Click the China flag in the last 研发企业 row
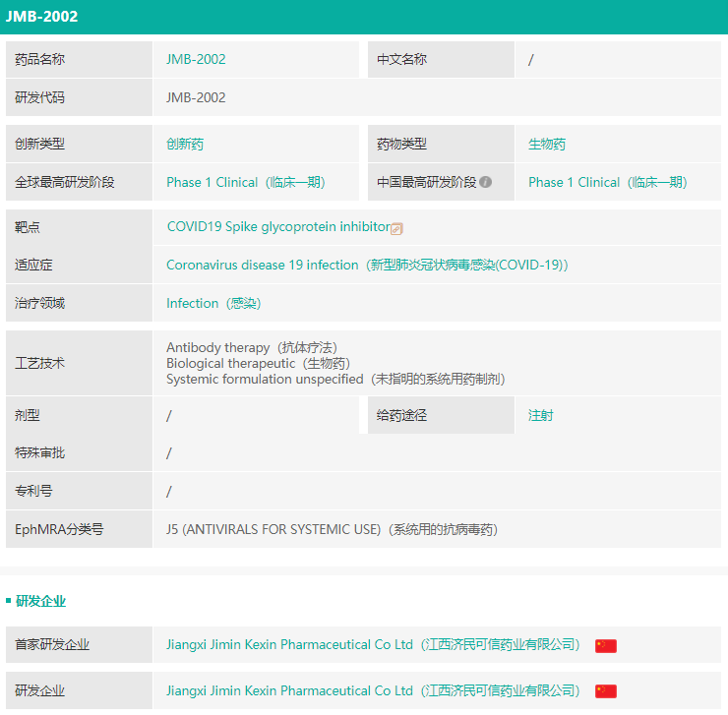This screenshot has width=728, height=715. [x=606, y=690]
